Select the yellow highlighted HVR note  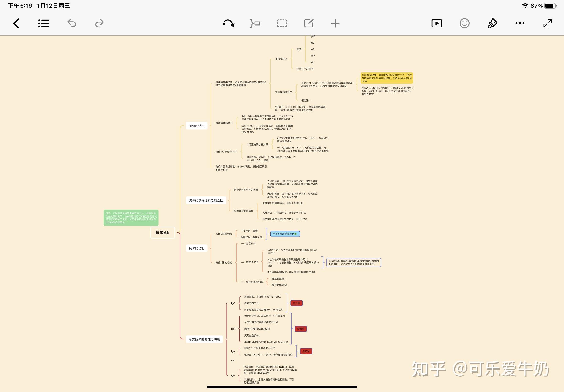387,78
